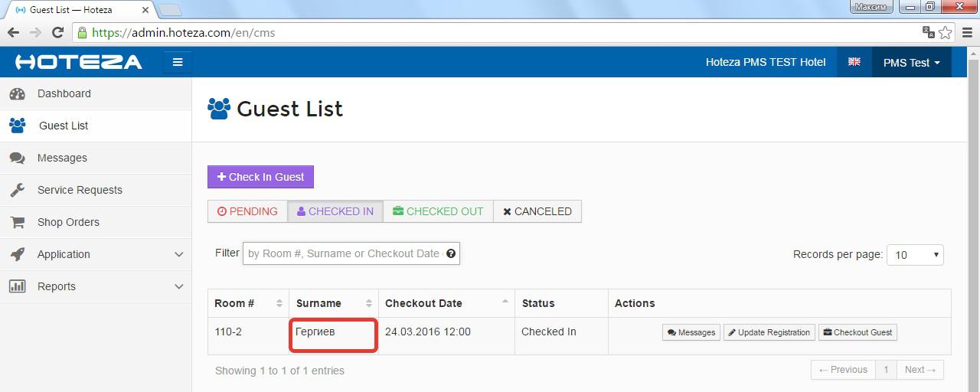Expand the Reports sidebar section
This screenshot has width=980, height=392.
click(96, 286)
